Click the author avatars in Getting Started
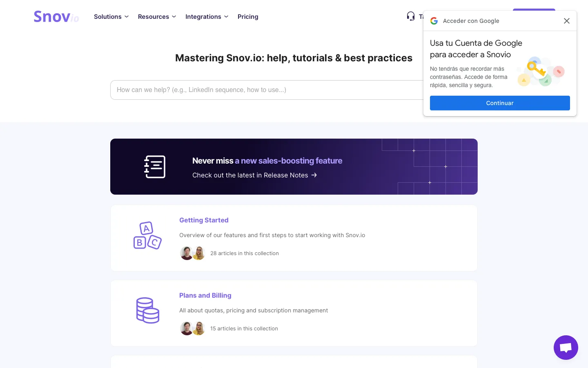Viewport: 588px width, 368px height. pyautogui.click(x=192, y=253)
